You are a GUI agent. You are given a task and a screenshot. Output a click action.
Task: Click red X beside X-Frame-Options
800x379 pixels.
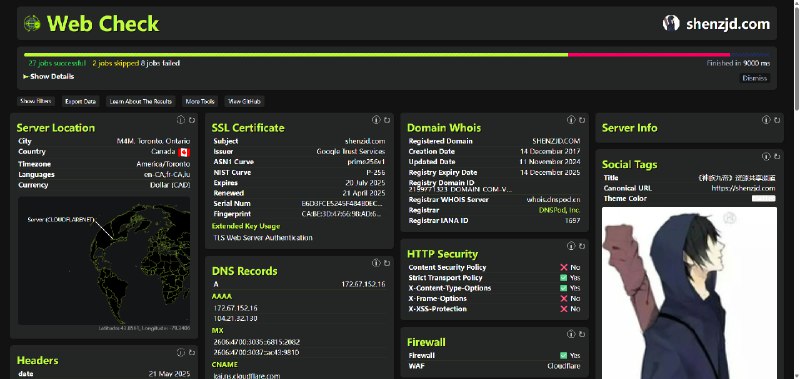564,298
